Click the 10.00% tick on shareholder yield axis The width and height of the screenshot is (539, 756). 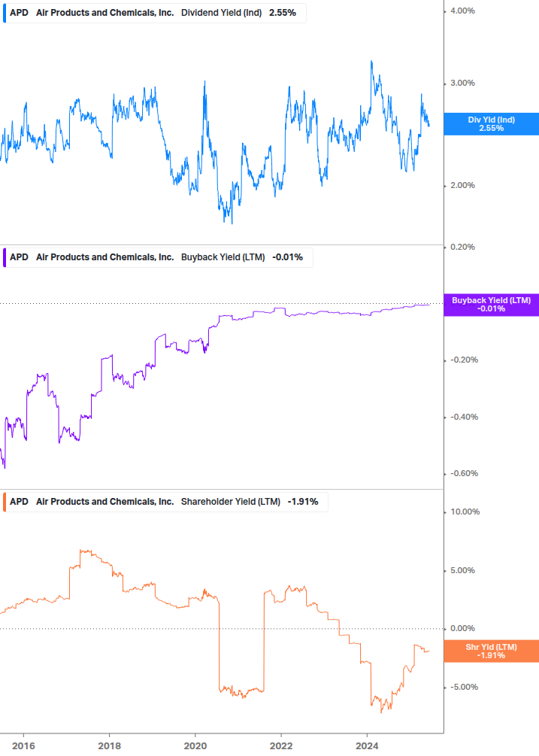click(465, 512)
